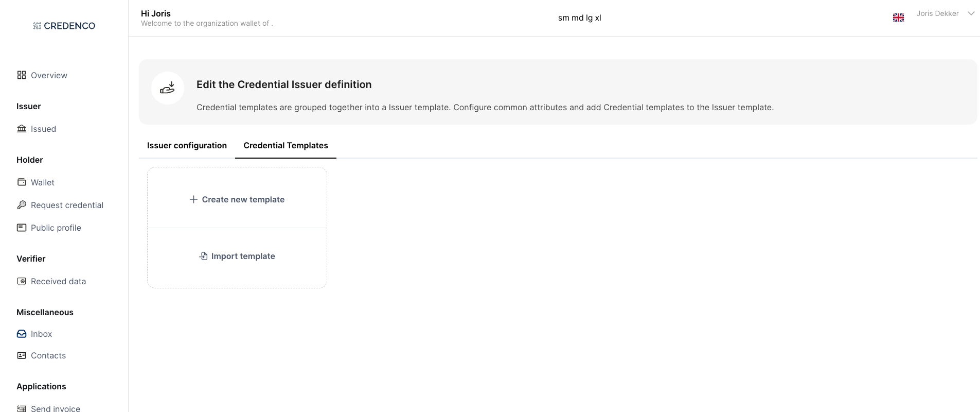Click the Wallet icon in sidebar
The height and width of the screenshot is (412, 980).
pyautogui.click(x=22, y=182)
